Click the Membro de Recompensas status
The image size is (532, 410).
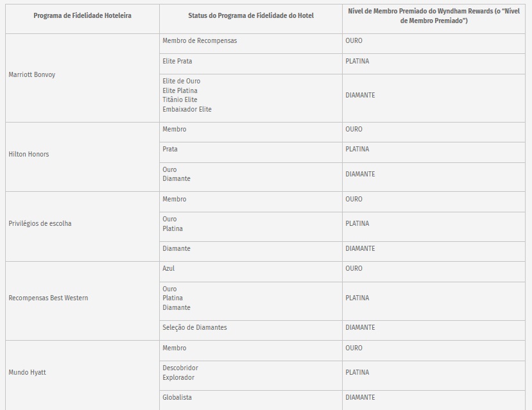click(200, 41)
